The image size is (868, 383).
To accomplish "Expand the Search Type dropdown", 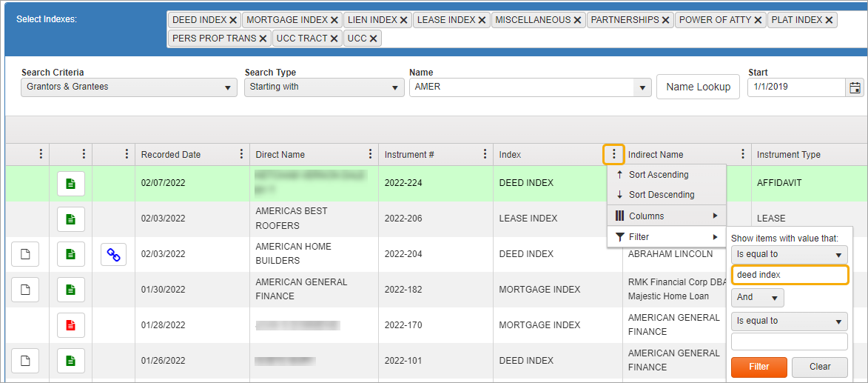I will click(x=324, y=87).
